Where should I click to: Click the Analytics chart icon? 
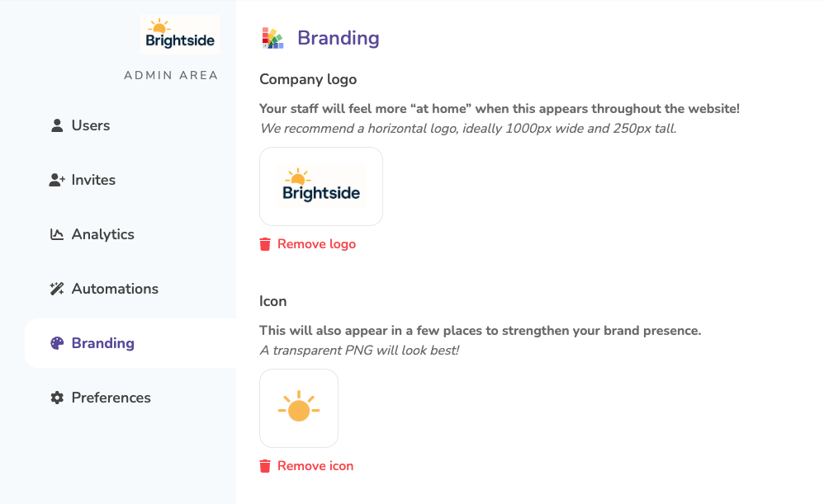point(57,234)
